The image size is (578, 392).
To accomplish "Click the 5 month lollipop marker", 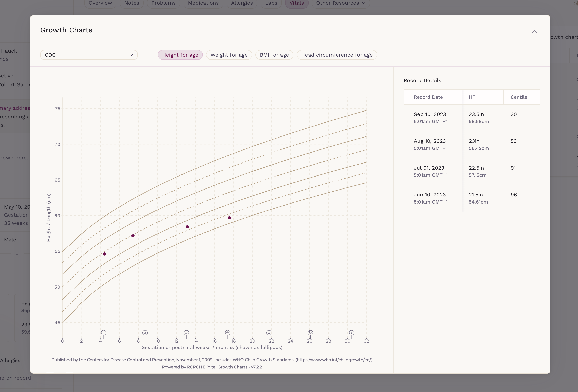I will (x=269, y=333).
